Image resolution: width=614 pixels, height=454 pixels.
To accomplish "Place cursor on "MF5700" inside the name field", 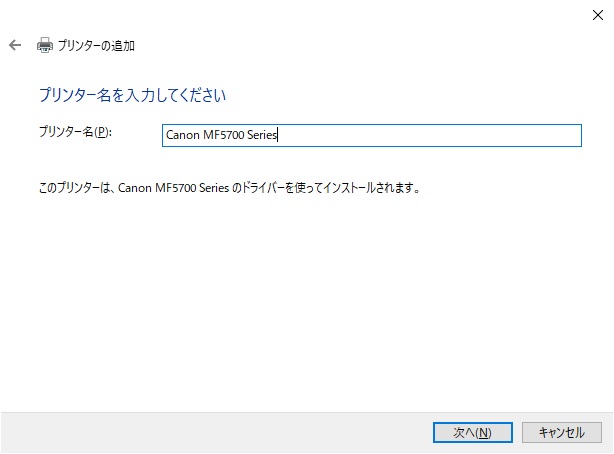I will (x=224, y=135).
